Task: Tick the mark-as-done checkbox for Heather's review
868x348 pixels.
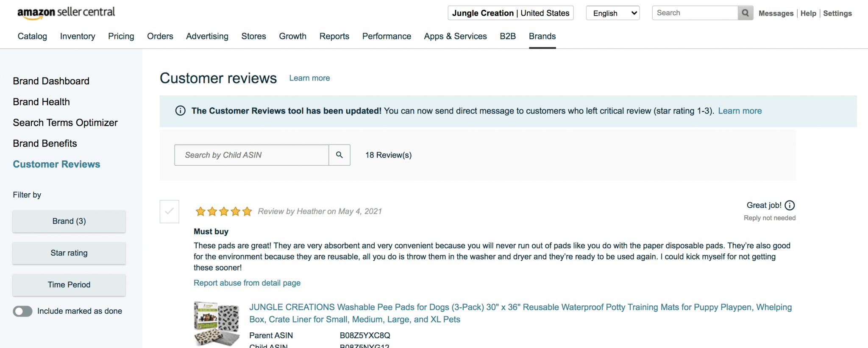Action: (170, 212)
